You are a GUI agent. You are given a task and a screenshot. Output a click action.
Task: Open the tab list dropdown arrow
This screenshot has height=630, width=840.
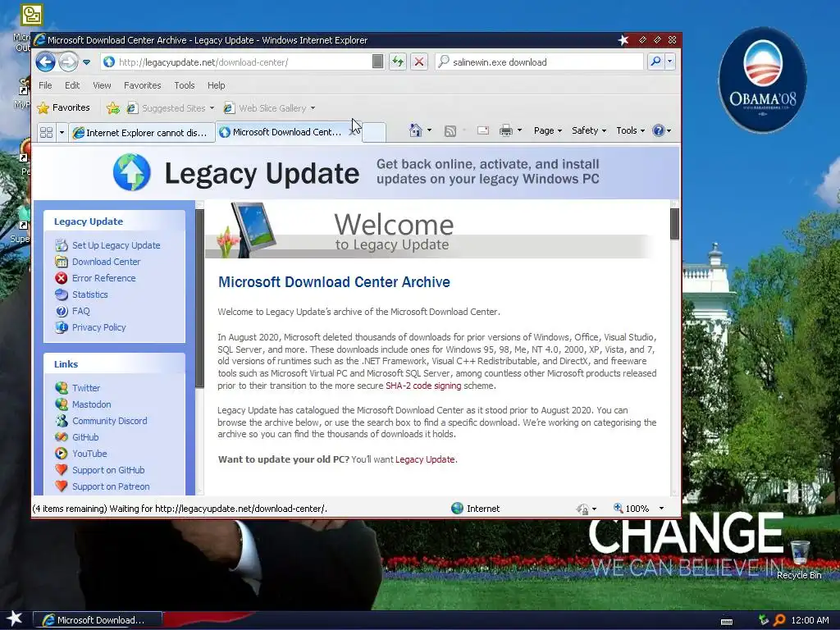(62, 132)
